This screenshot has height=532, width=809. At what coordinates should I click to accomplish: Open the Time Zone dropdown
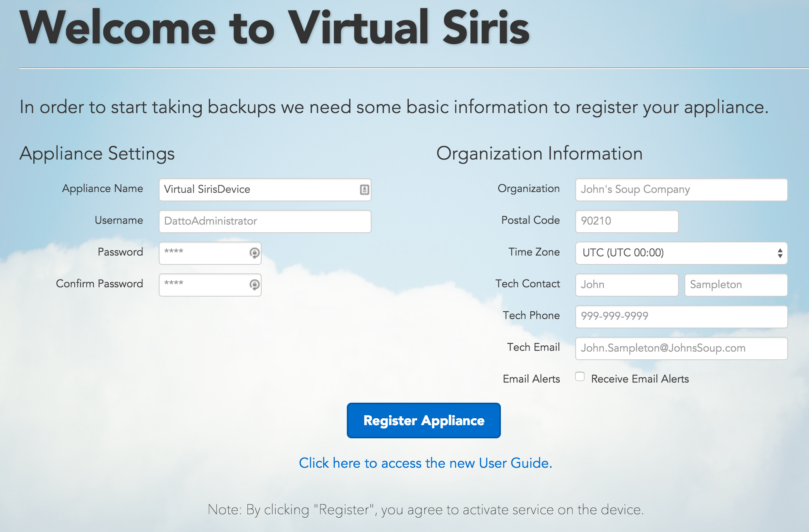[681, 253]
